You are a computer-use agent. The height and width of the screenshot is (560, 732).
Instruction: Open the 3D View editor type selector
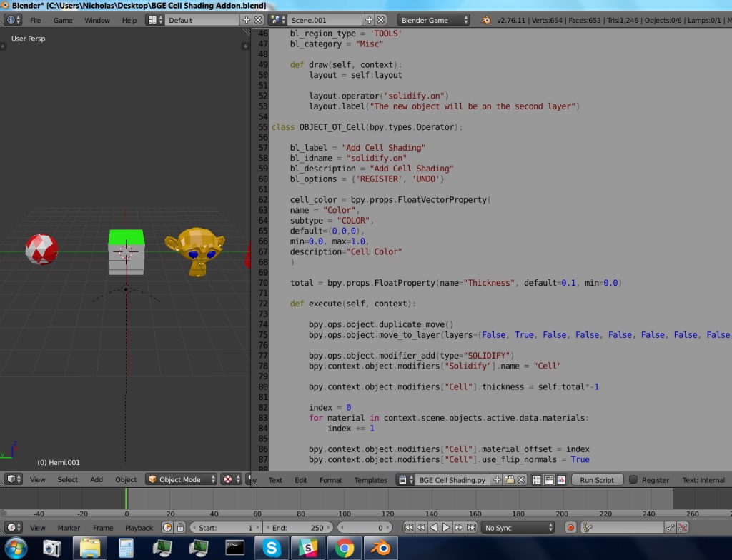click(14, 479)
